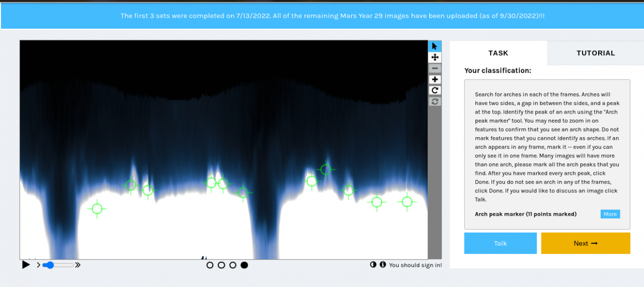Click the You should sign in! link

point(416,265)
